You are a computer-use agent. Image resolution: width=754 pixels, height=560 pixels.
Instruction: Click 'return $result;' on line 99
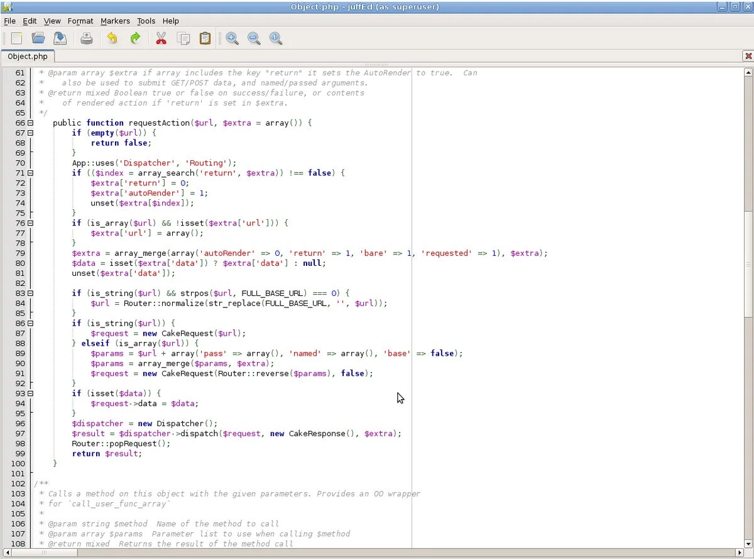(x=107, y=454)
